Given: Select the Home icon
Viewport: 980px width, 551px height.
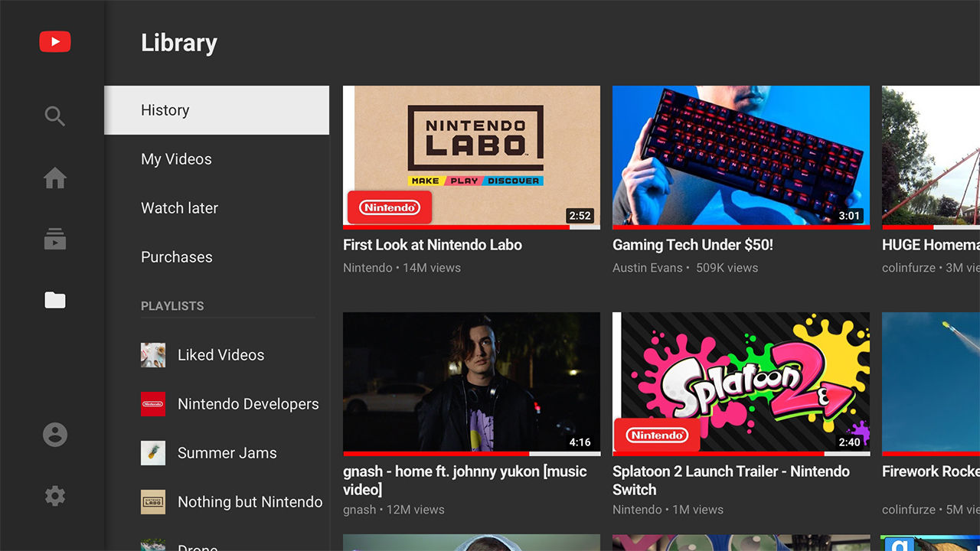Looking at the screenshot, I should (54, 178).
